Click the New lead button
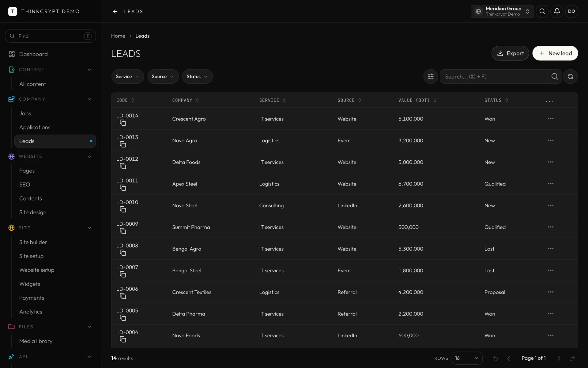Viewport: 588px width, 368px height. click(555, 53)
